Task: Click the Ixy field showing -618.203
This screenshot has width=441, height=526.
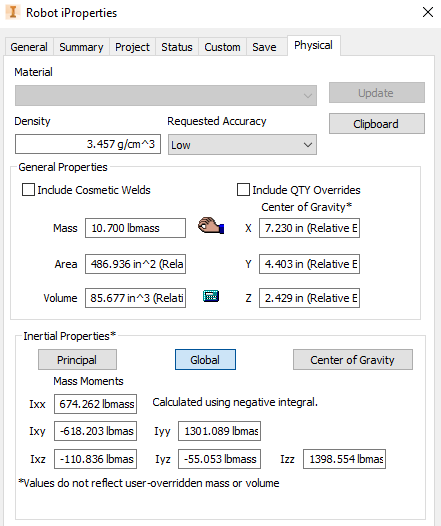Action: 95,431
